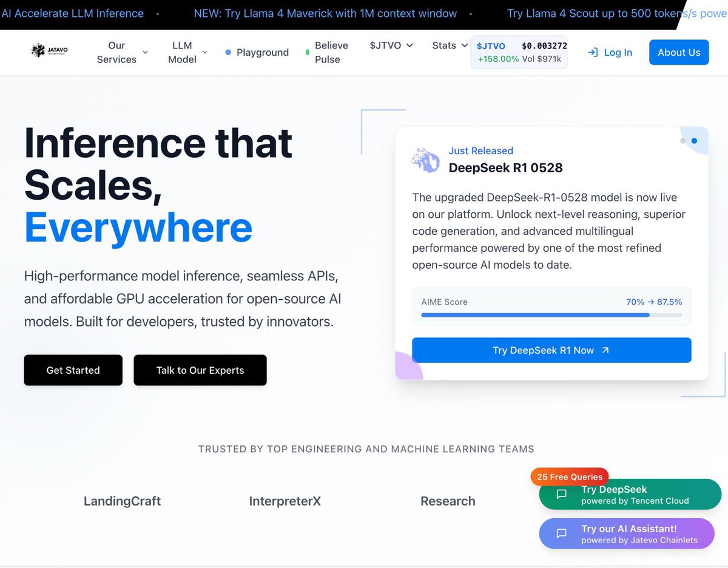Open the Stats navigation menu

pyautogui.click(x=449, y=46)
